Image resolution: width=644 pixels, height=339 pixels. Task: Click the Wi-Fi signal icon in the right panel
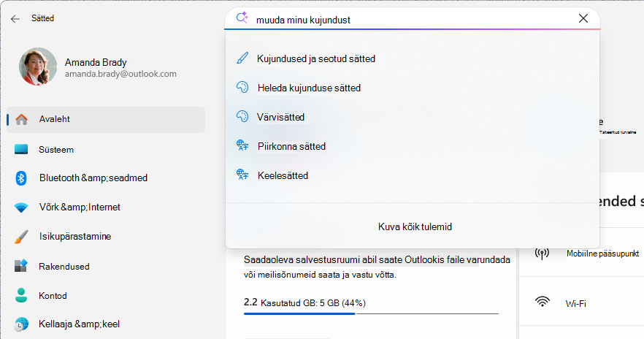(542, 302)
